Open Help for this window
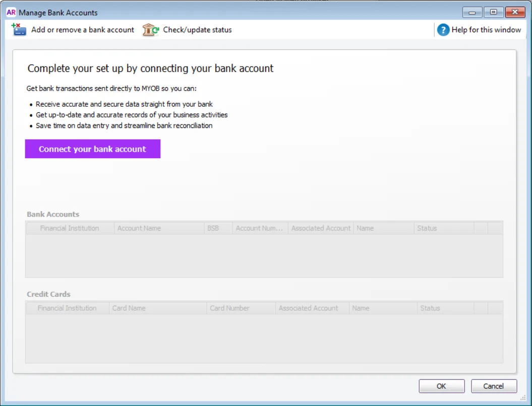532x406 pixels. pyautogui.click(x=486, y=30)
